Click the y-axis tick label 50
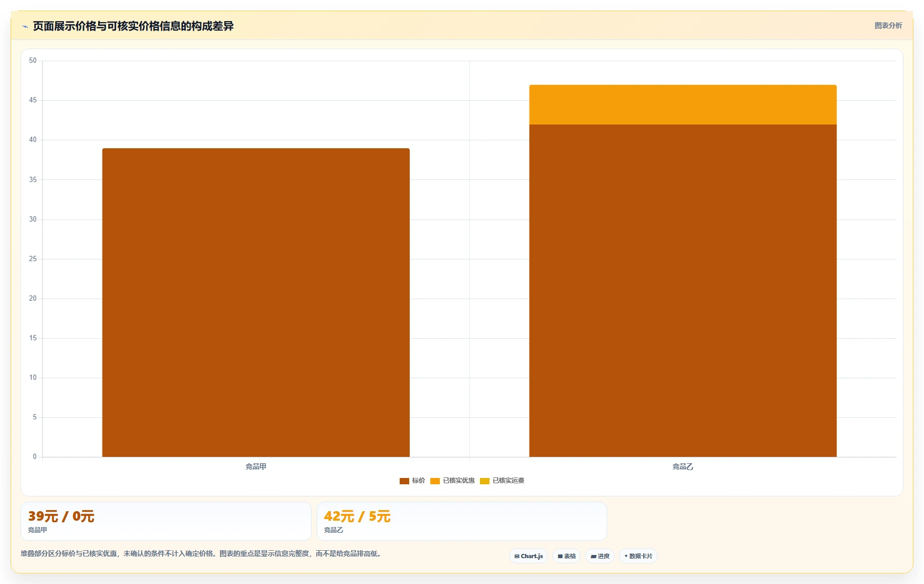The image size is (924, 584). click(33, 61)
